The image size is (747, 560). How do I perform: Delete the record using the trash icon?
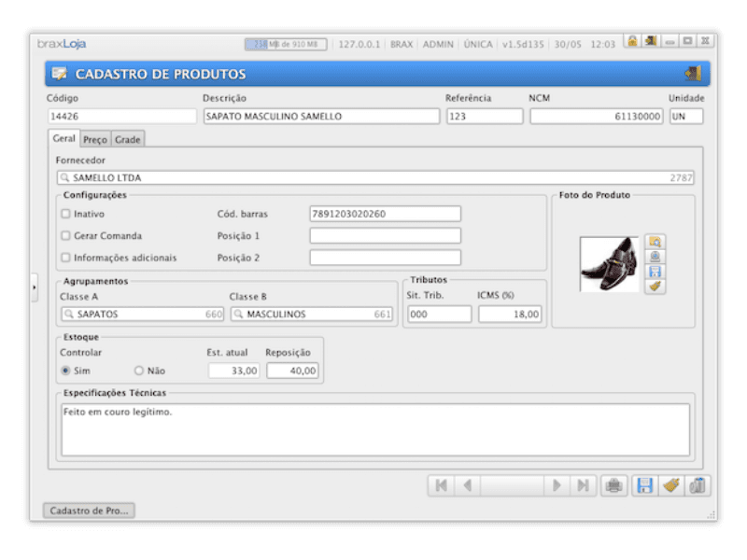pos(698,485)
